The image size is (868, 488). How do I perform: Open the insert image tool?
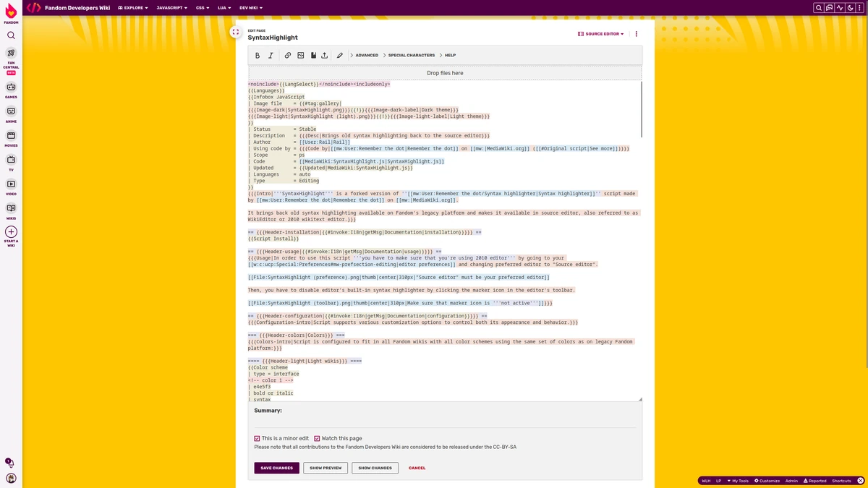(x=300, y=55)
